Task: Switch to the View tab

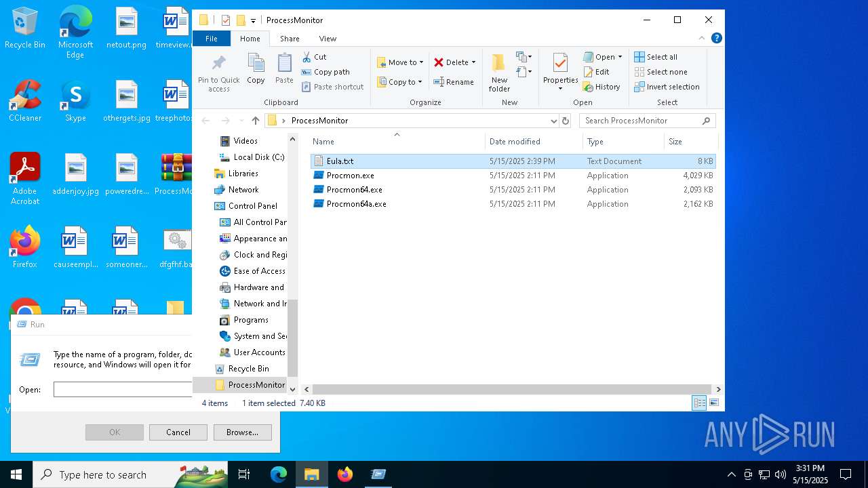Action: click(x=328, y=39)
